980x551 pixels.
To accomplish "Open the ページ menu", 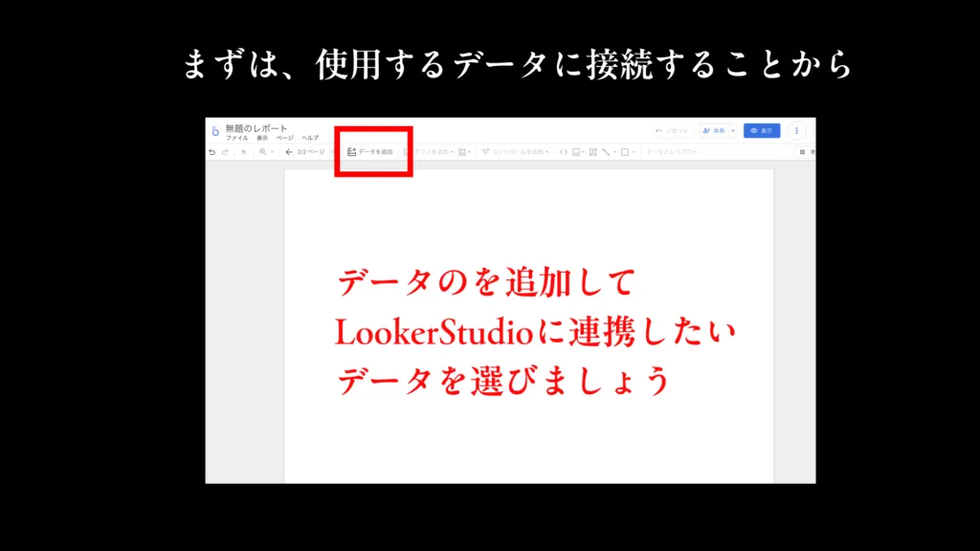I will pos(285,138).
